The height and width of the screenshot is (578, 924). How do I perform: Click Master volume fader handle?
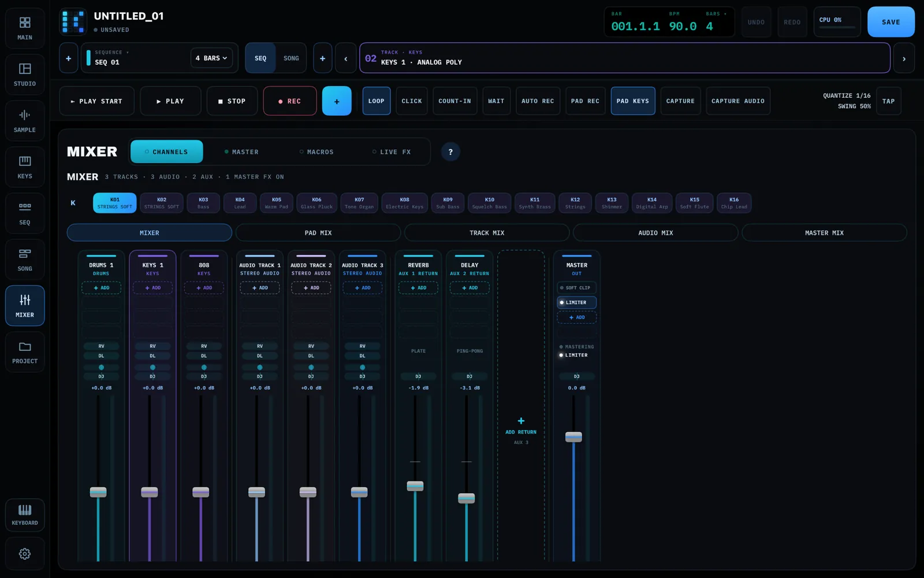573,436
